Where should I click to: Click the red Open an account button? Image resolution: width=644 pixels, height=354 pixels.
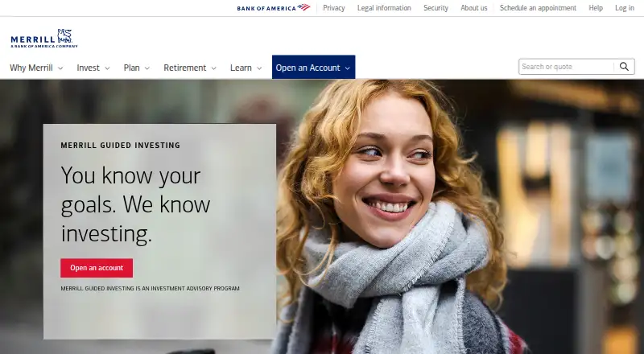click(x=97, y=268)
